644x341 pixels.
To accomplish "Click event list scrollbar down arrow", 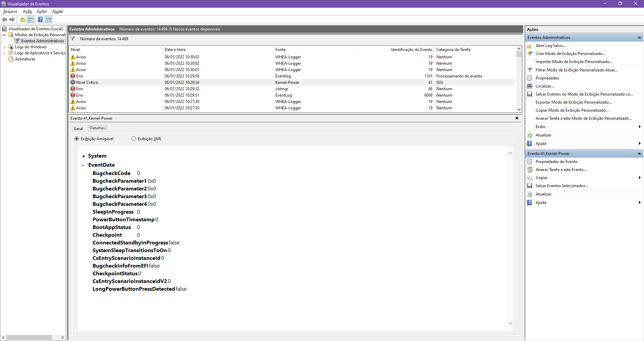I will (519, 109).
